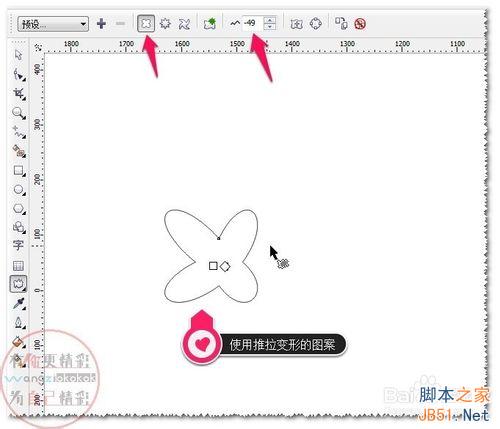Select the Polygon tool
The height and width of the screenshot is (429, 500).
pyautogui.click(x=19, y=209)
